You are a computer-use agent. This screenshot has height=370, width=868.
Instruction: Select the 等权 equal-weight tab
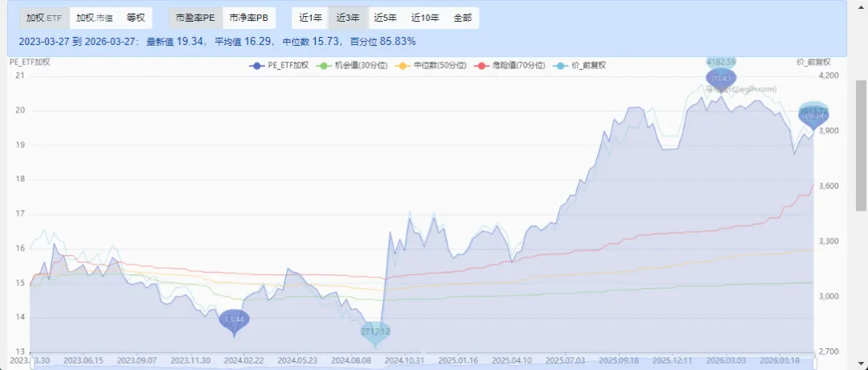[x=136, y=18]
